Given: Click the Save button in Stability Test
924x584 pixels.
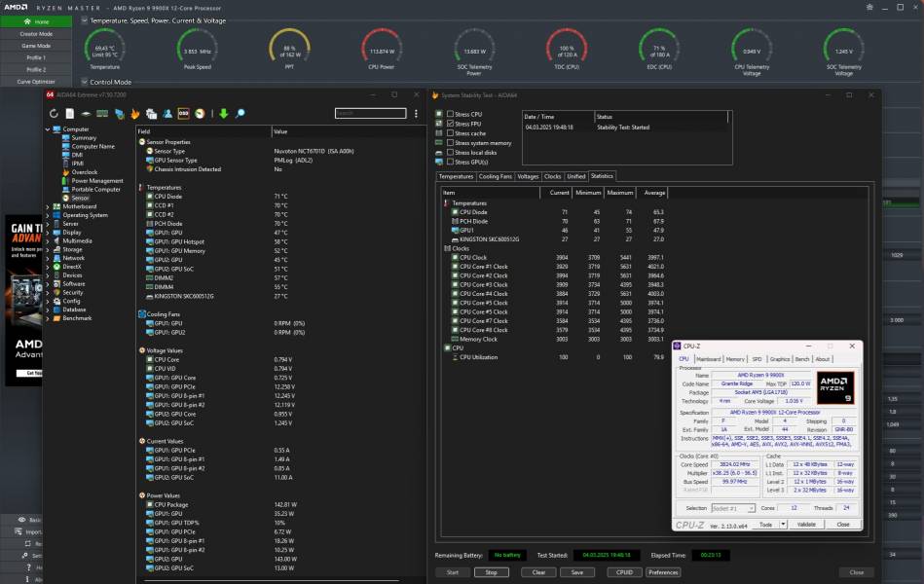Looking at the screenshot, I should [x=577, y=572].
